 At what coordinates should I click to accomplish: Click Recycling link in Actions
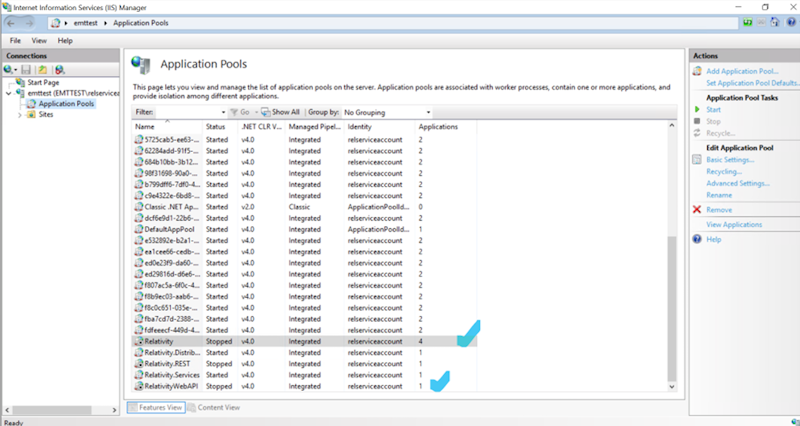click(x=724, y=171)
